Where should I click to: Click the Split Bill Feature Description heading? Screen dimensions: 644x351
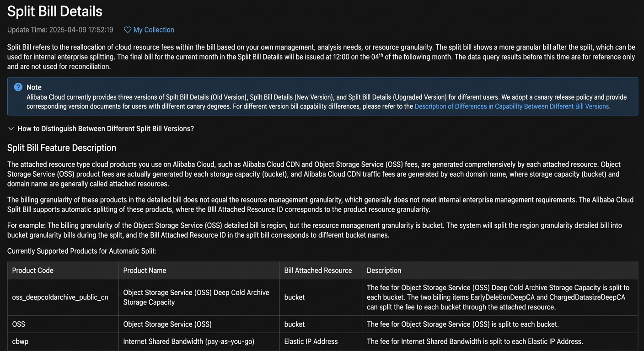pyautogui.click(x=62, y=148)
